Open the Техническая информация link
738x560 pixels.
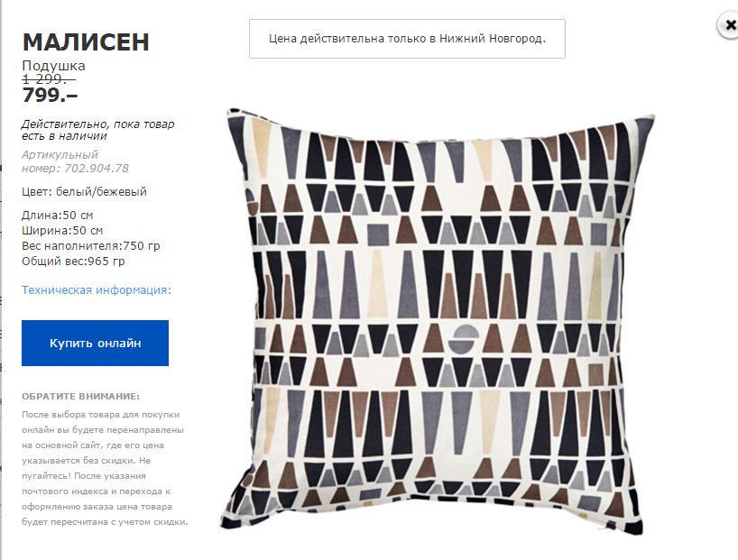tap(97, 289)
